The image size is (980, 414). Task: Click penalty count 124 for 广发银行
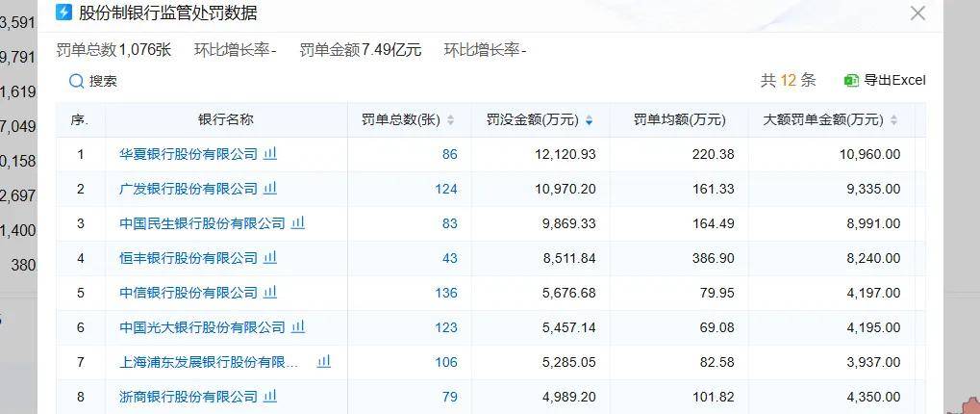coord(445,189)
